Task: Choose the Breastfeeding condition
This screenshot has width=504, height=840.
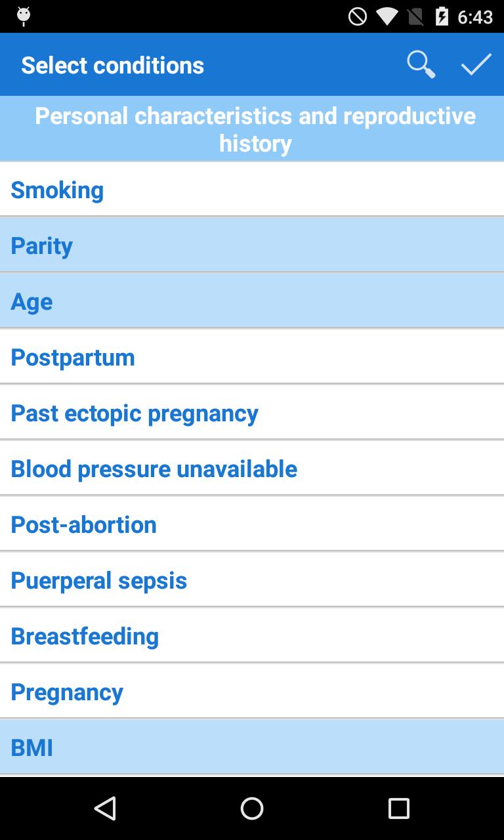Action: coord(252,636)
